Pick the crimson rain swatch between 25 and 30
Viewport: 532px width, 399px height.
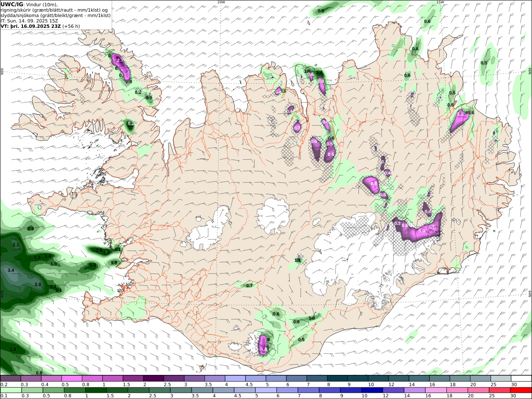[x=500, y=390]
